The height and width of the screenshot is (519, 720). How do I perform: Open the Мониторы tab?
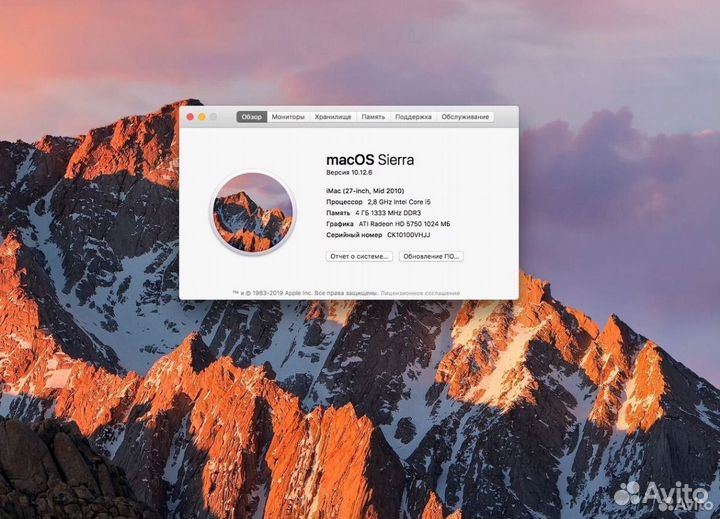288,117
